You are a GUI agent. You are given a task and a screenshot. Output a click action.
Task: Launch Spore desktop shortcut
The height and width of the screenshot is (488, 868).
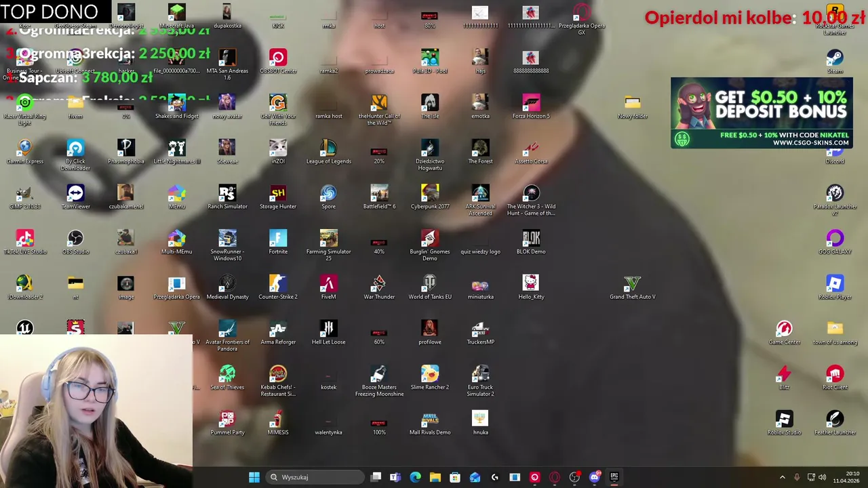[x=328, y=197]
